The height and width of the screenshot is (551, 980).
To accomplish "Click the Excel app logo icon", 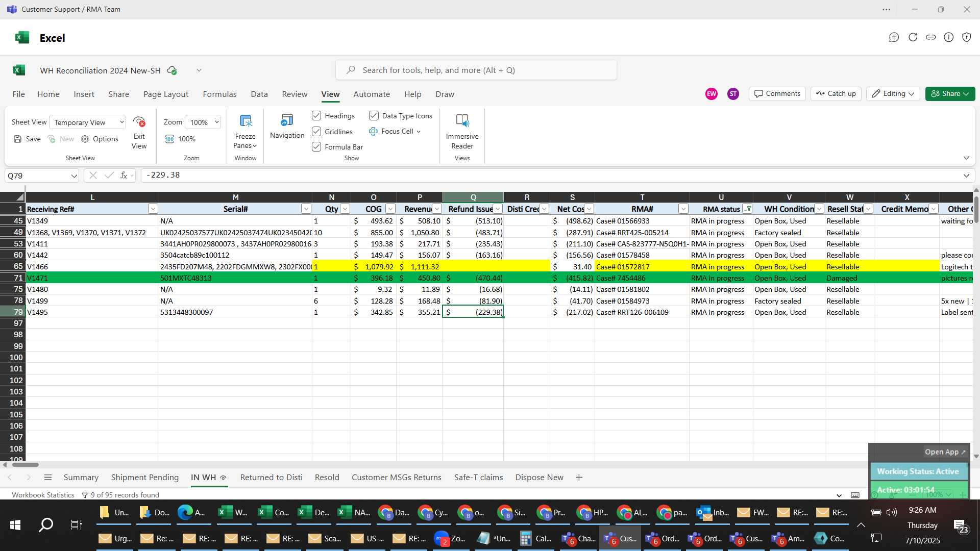I will point(22,37).
